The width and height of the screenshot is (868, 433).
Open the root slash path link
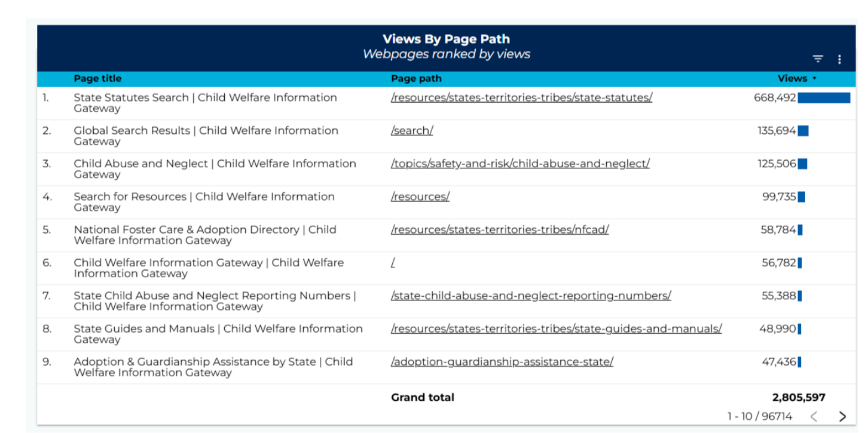coord(393,262)
